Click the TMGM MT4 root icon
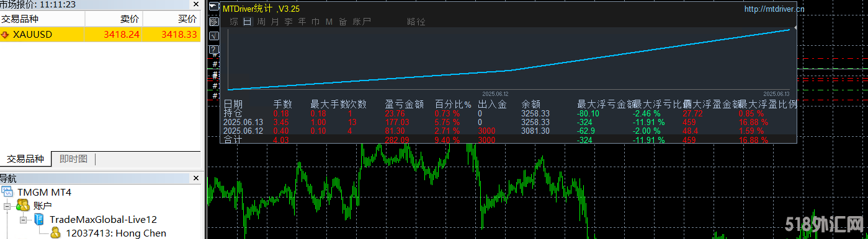868x239 pixels. tap(7, 192)
